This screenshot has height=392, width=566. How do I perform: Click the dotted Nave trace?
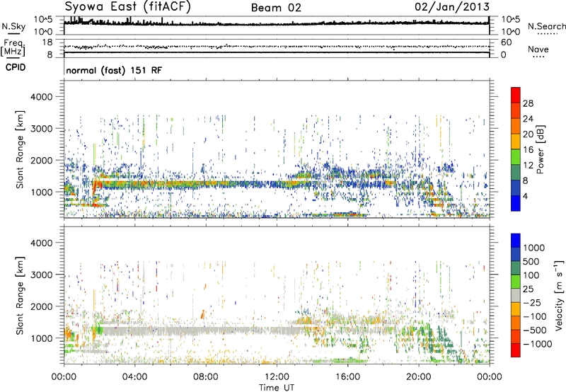click(x=277, y=47)
